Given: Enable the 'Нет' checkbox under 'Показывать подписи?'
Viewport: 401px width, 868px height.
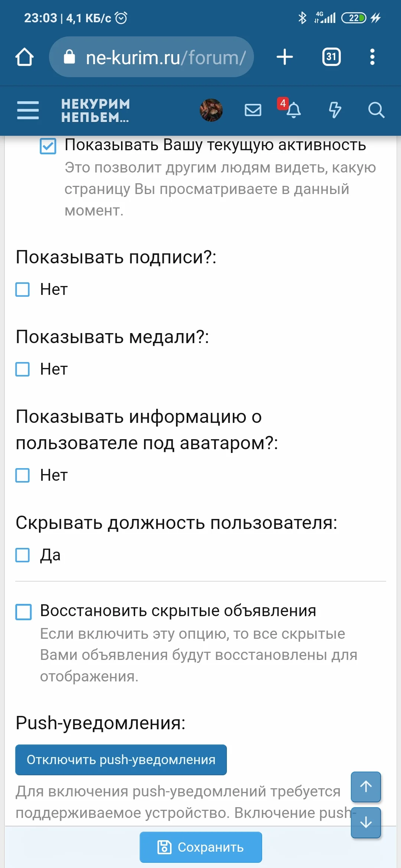Looking at the screenshot, I should click(23, 289).
